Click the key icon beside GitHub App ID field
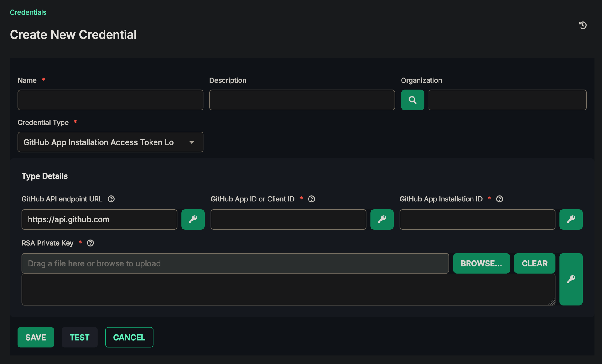602x364 pixels. point(382,219)
